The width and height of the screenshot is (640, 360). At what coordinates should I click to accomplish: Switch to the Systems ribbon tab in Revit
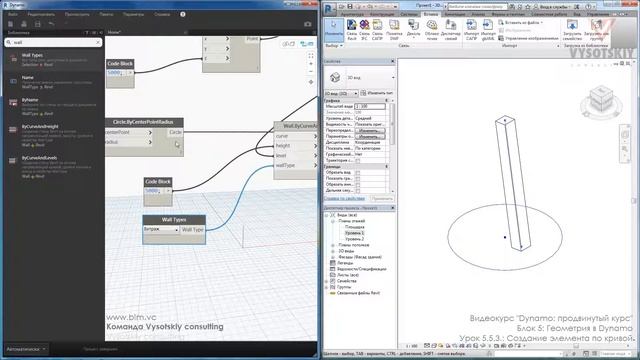[409, 14]
